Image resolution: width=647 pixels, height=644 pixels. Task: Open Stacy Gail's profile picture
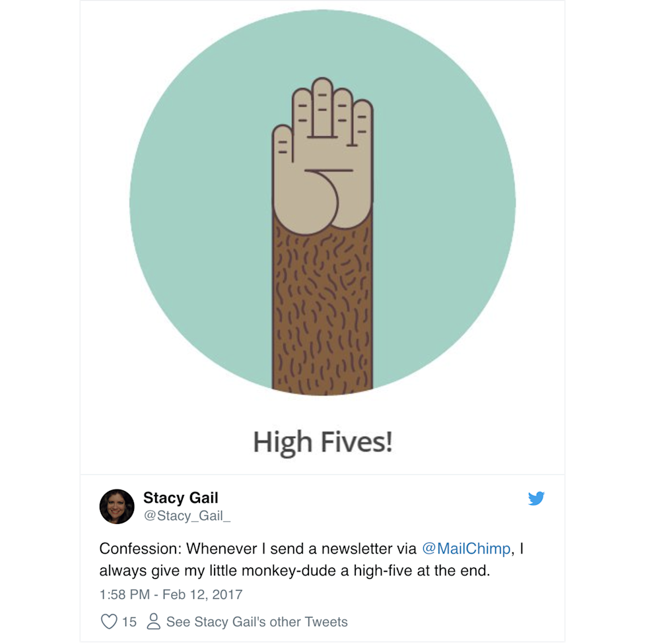click(x=117, y=506)
